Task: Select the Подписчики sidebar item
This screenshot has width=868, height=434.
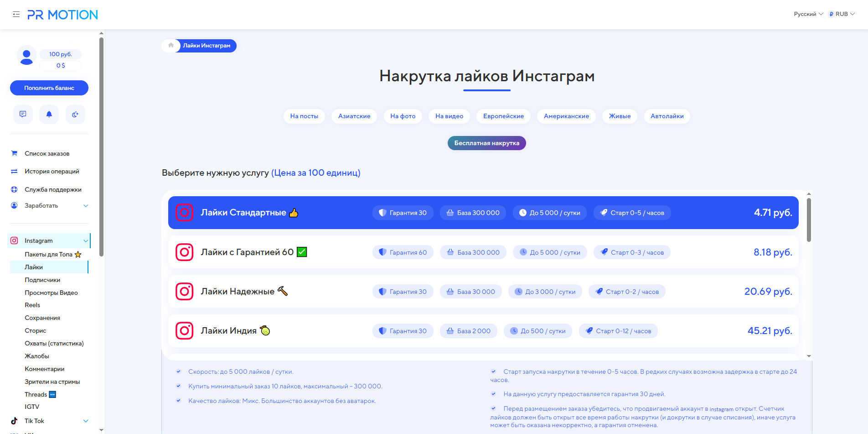Action: coord(42,280)
